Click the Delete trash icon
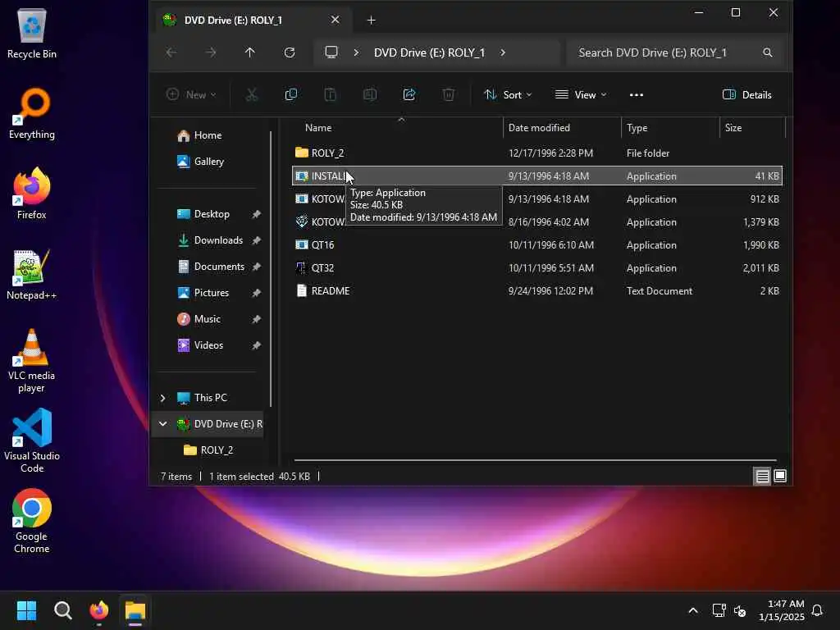The image size is (840, 630). (449, 95)
